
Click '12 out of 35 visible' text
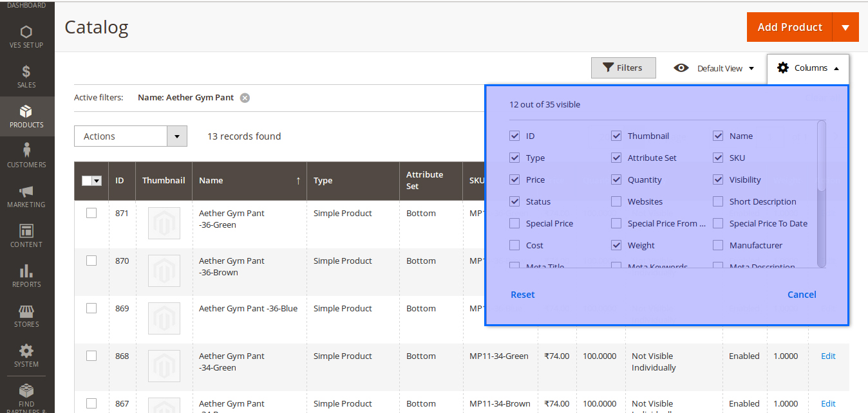(x=545, y=104)
